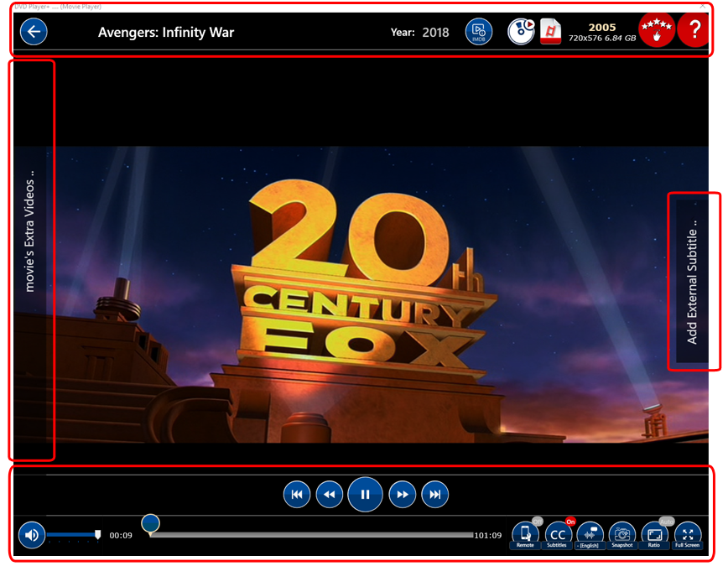The width and height of the screenshot is (728, 566).
Task: Adjust the volume slider
Action: click(x=73, y=535)
